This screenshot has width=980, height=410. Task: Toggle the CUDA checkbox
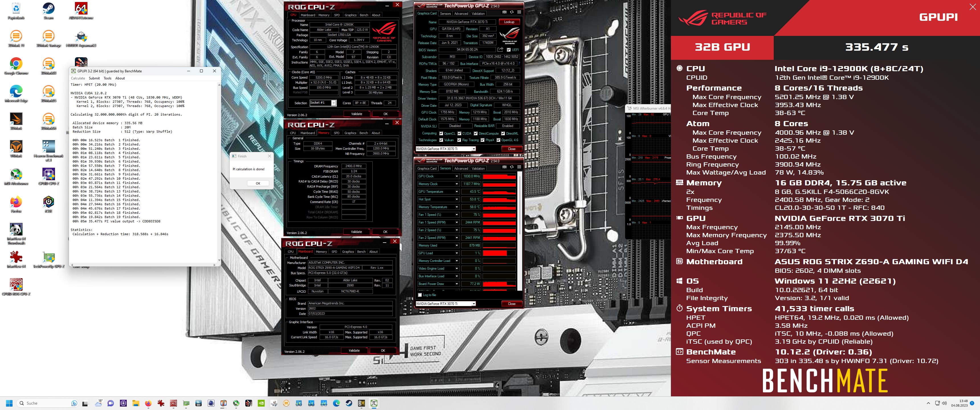[459, 134]
